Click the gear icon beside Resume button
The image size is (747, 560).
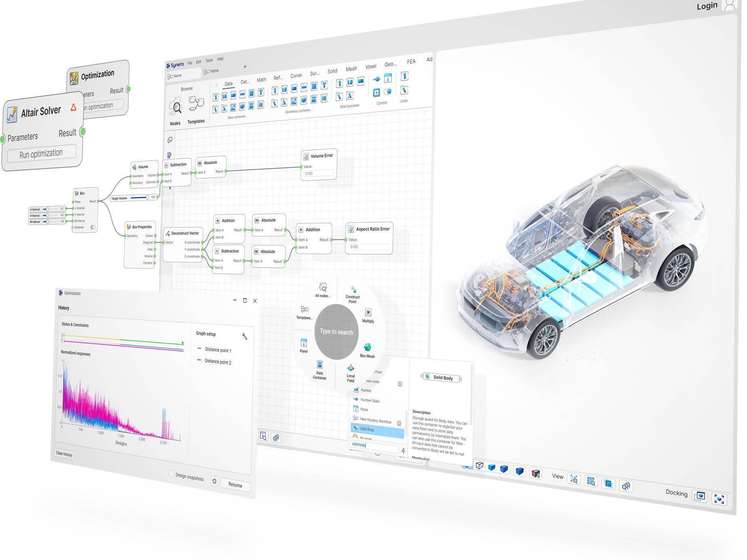(214, 481)
